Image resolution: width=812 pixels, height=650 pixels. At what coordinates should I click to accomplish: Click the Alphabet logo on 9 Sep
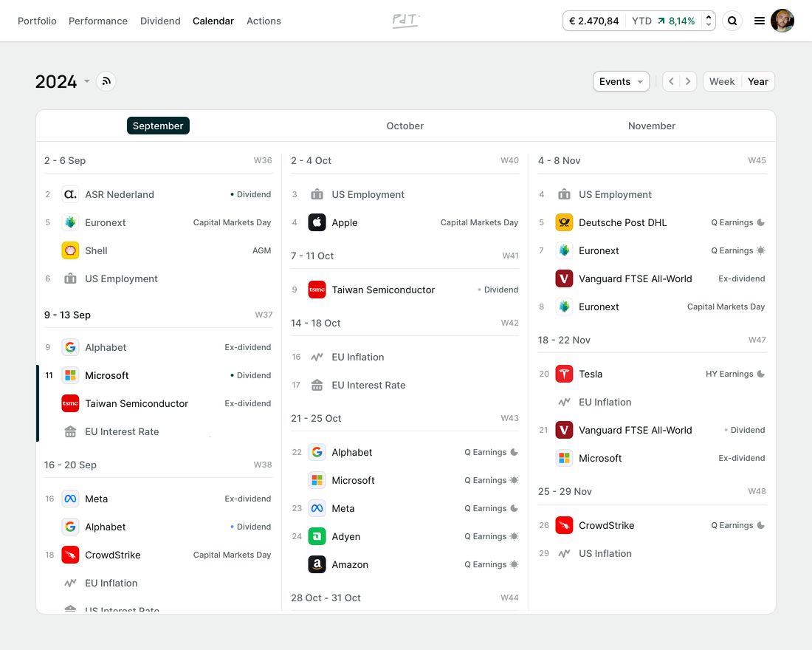(x=70, y=347)
